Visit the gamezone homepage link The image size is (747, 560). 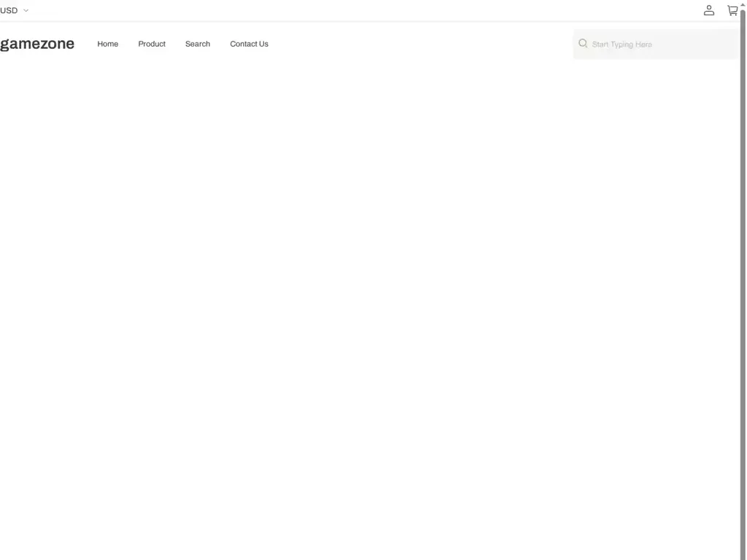37,44
